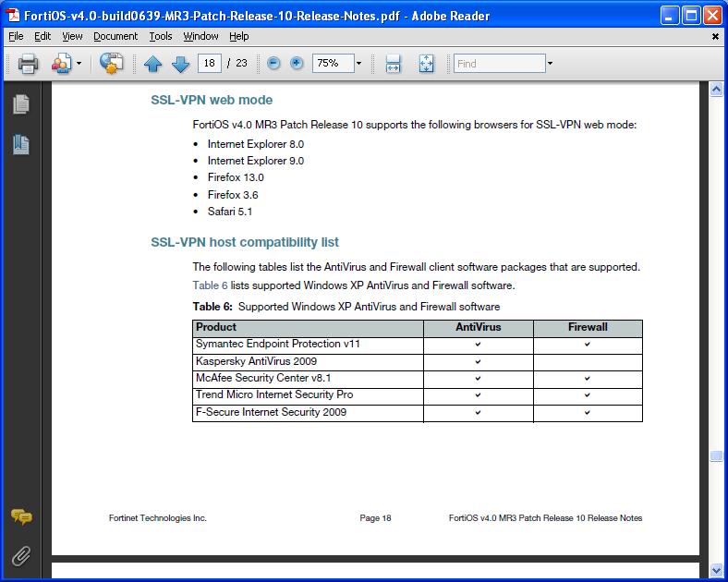The height and width of the screenshot is (582, 728).
Task: Minimize the Adobe Reader window
Action: point(669,16)
